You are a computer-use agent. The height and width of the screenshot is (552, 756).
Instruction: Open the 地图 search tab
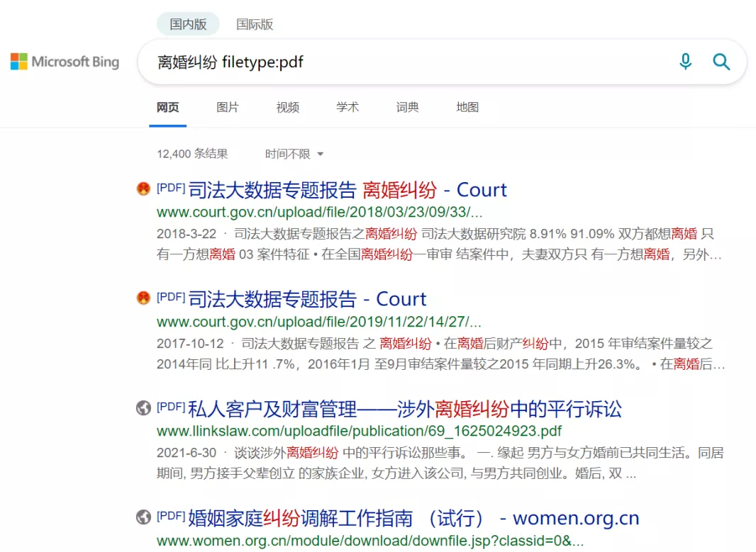pos(466,107)
